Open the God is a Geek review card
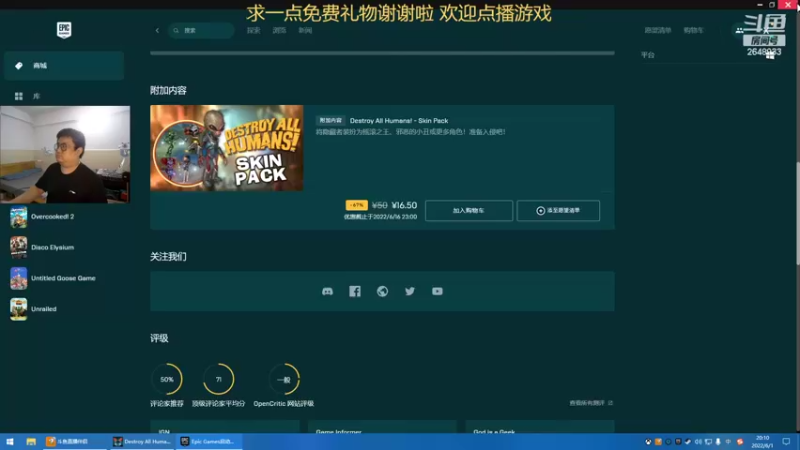The height and width of the screenshot is (450, 800). (540, 428)
